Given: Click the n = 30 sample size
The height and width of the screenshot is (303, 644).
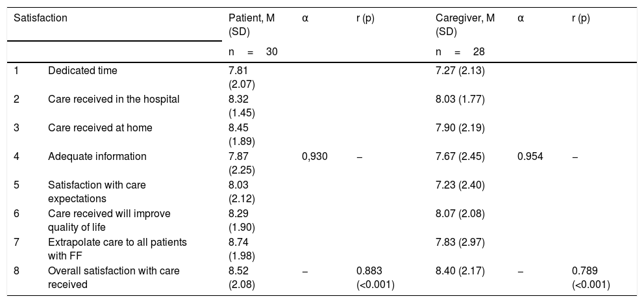Looking at the screenshot, I should (x=250, y=51).
